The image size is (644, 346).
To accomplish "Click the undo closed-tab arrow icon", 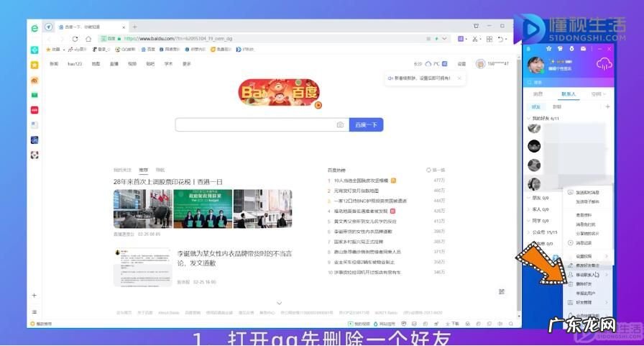I will (x=501, y=39).
